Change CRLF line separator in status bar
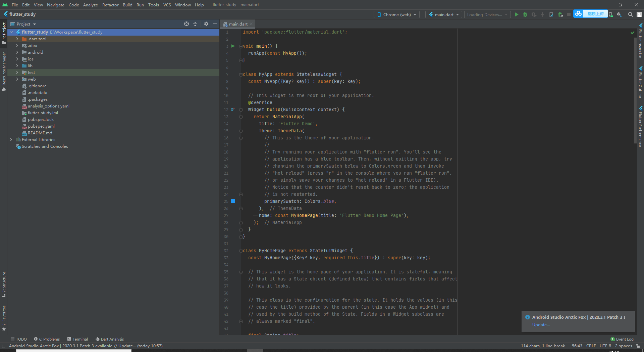 coord(591,346)
